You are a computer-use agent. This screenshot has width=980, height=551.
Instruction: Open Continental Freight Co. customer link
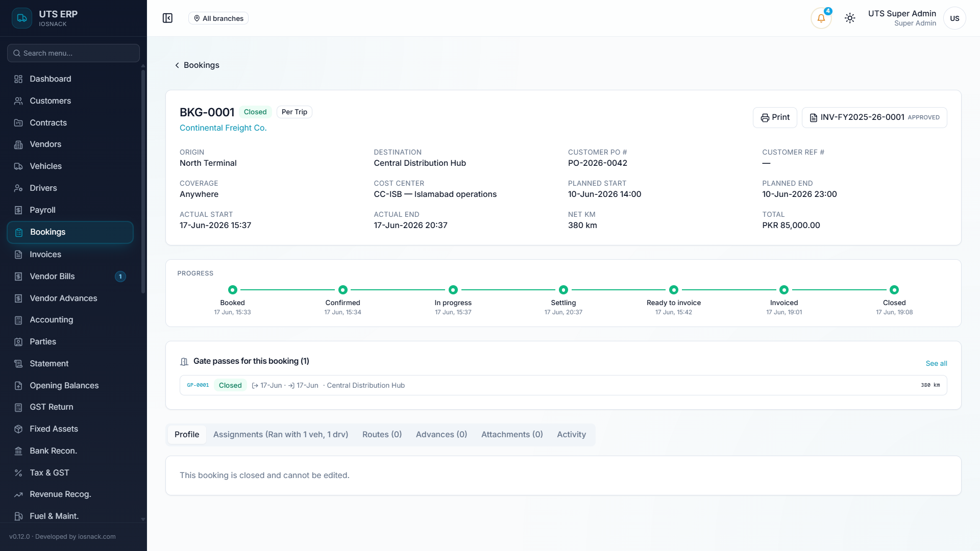coord(223,128)
